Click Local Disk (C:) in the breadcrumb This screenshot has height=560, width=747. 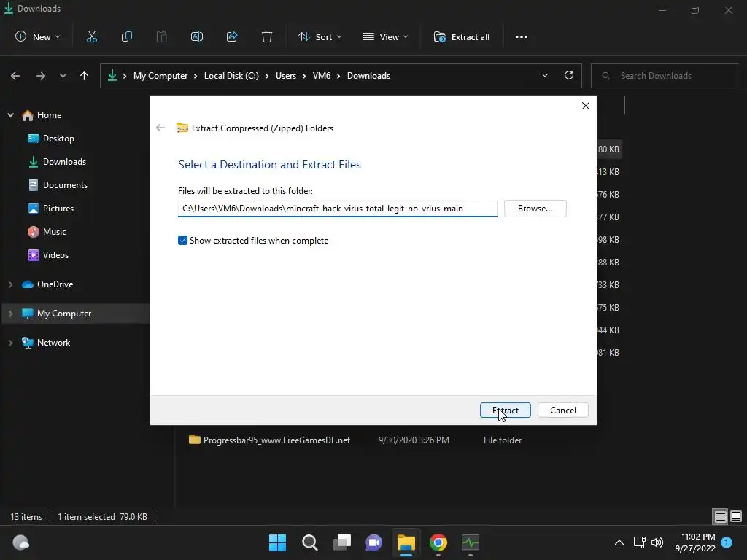click(x=231, y=76)
